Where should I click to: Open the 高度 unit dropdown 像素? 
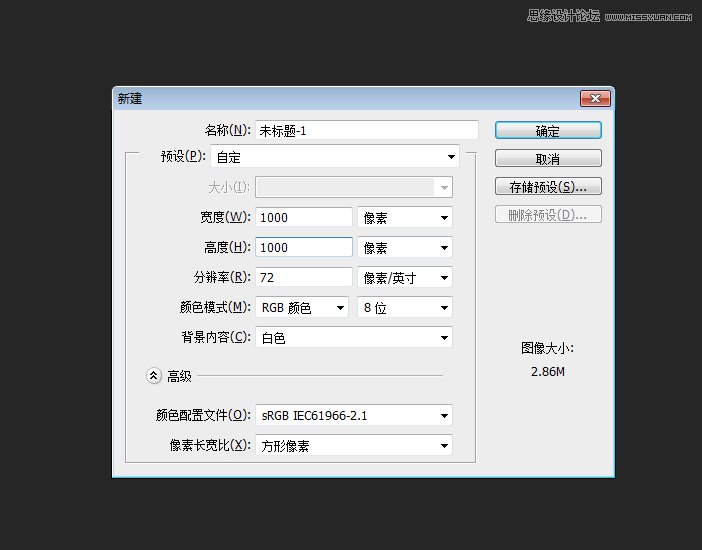pos(405,247)
